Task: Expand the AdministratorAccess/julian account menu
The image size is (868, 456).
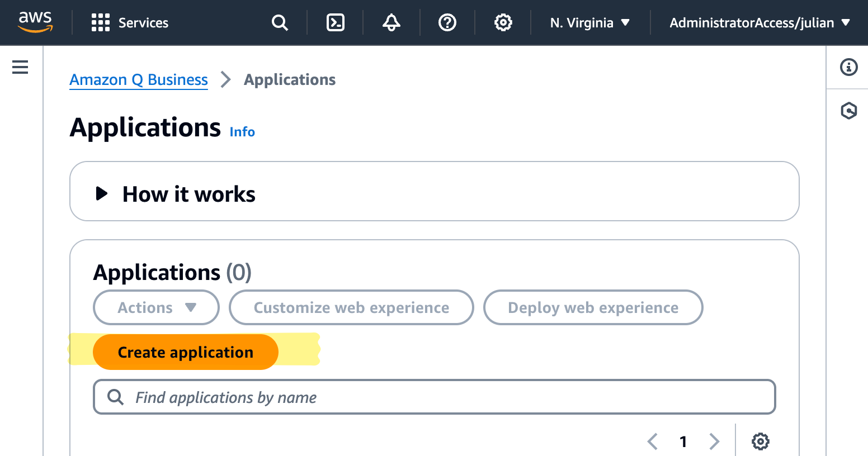Action: (x=758, y=23)
